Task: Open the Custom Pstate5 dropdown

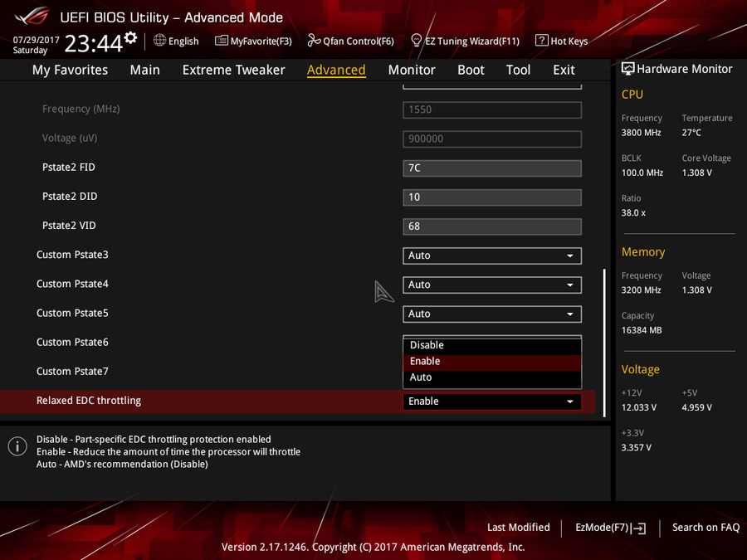Action: pyautogui.click(x=492, y=314)
